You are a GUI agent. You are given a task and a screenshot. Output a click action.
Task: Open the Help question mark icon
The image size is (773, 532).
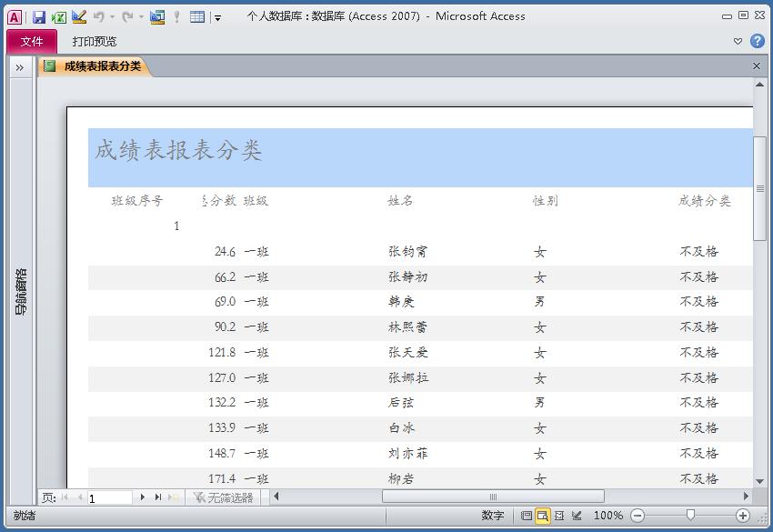coord(758,41)
